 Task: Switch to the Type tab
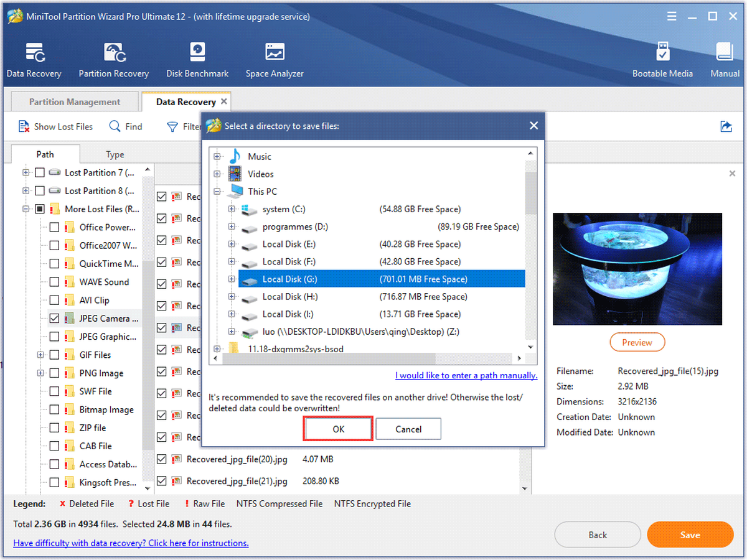[115, 154]
